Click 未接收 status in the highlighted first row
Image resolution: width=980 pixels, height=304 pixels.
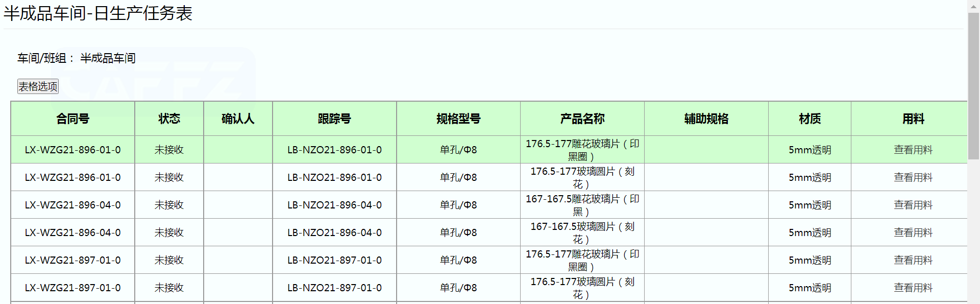[x=169, y=150]
